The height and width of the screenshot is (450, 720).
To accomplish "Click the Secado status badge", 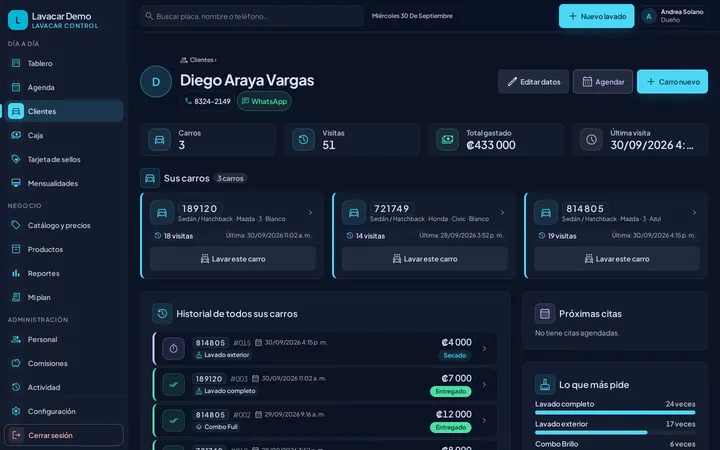I will pos(455,355).
